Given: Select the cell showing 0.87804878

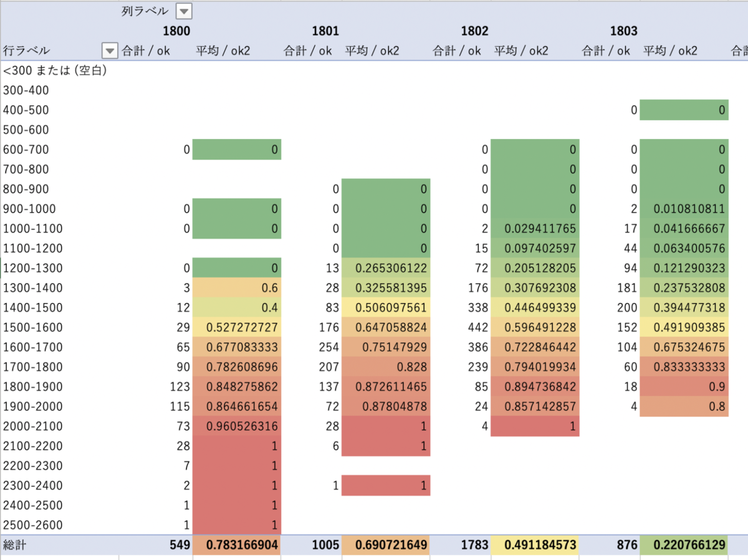Looking at the screenshot, I should click(386, 407).
